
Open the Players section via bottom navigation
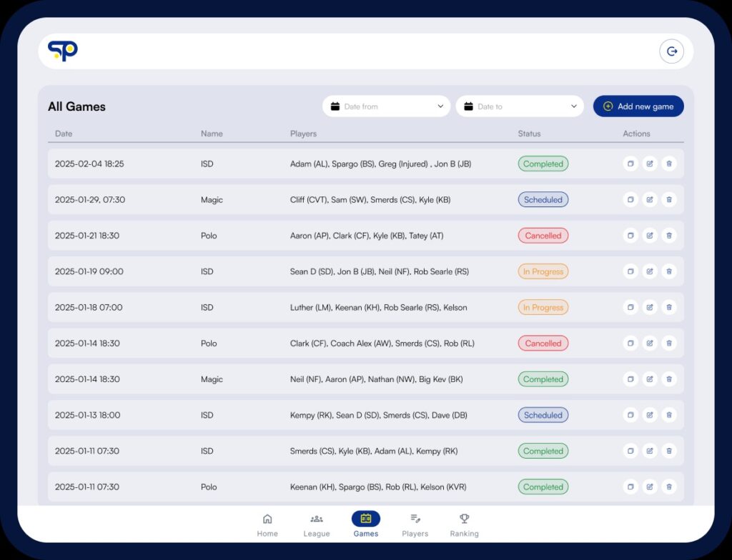(x=415, y=524)
